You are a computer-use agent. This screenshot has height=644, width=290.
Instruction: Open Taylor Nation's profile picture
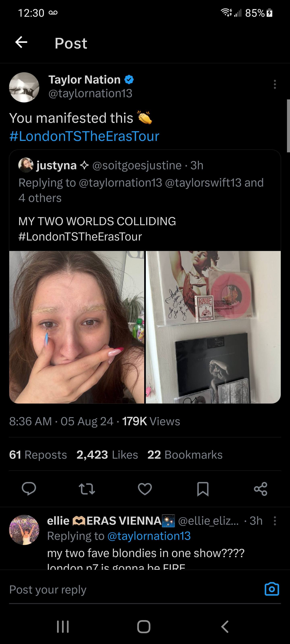tap(24, 87)
